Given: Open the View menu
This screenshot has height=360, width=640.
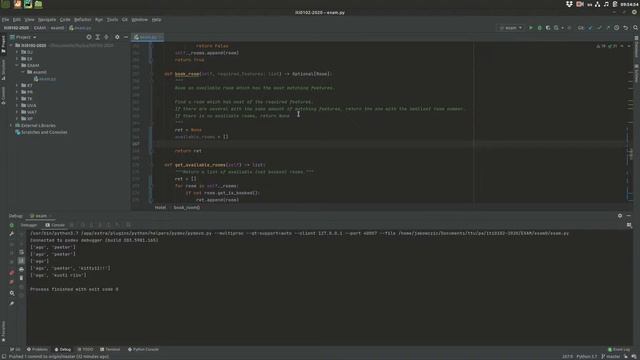Looking at the screenshot, I should coord(29,20).
